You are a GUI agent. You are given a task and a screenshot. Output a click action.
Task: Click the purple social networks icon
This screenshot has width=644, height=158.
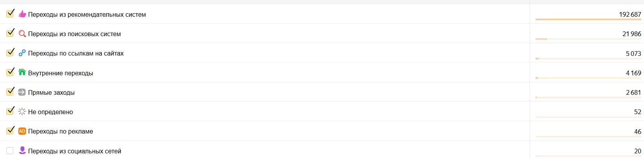point(22,151)
